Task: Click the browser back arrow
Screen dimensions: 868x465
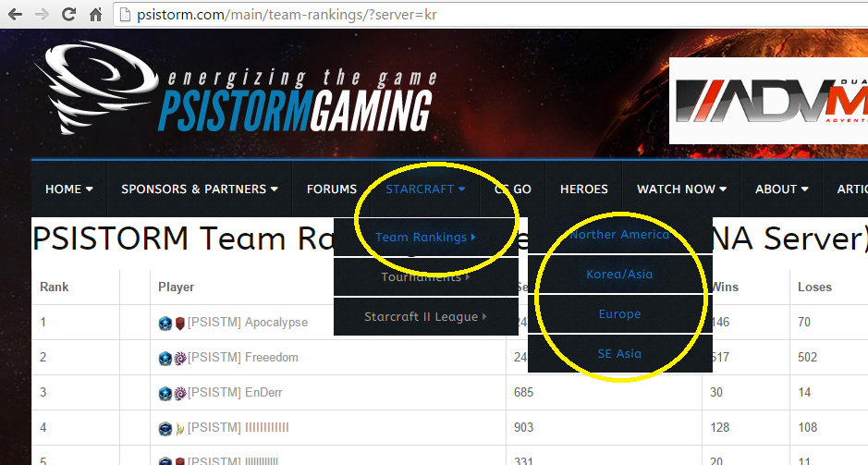Action: coord(15,15)
